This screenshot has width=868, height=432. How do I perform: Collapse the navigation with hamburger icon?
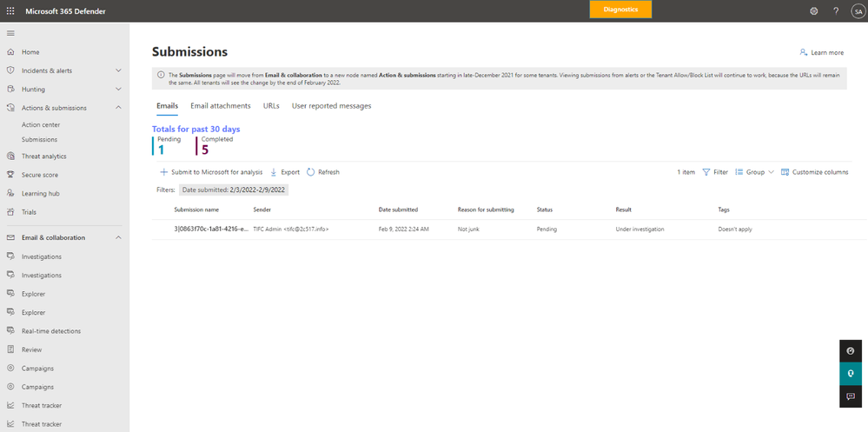point(10,33)
